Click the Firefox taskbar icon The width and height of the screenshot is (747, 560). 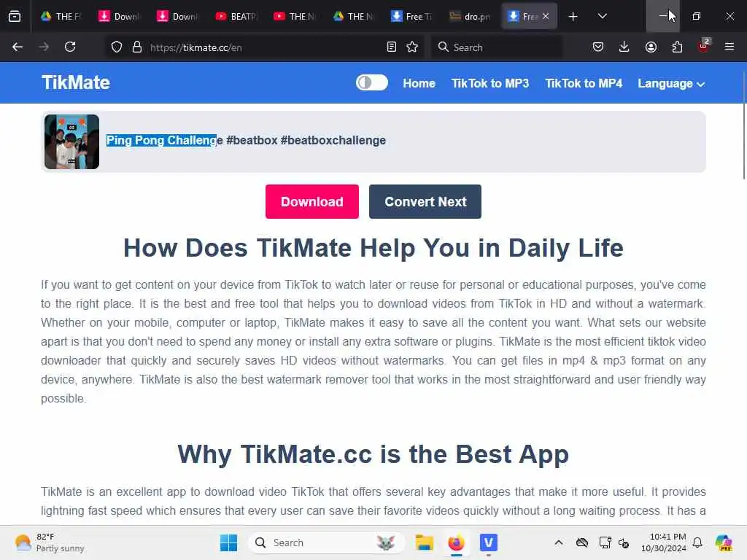(456, 542)
